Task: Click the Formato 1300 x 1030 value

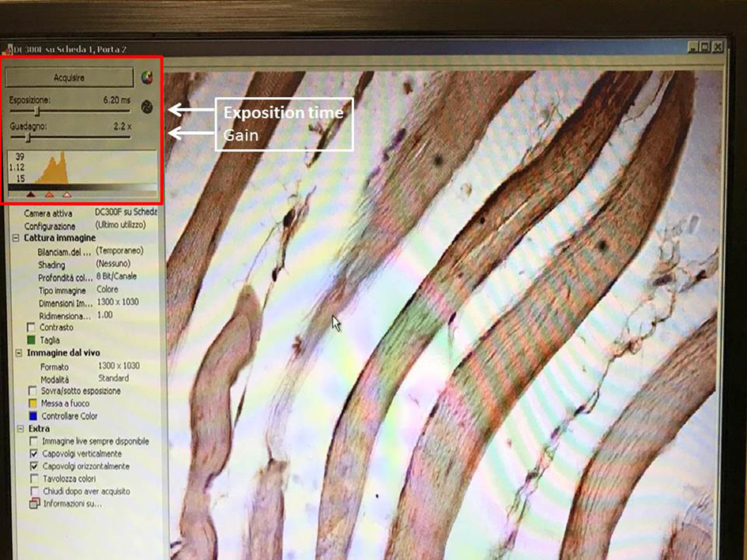Action: click(x=119, y=366)
